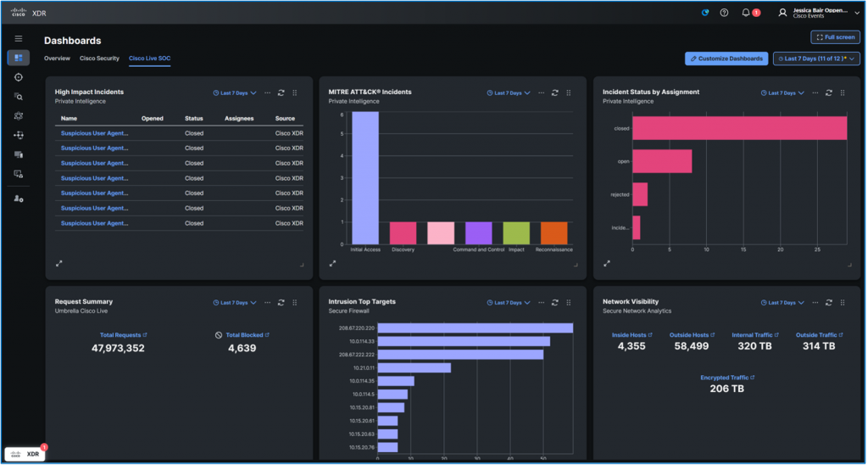Screen dimensions: 868x465
Task: Click the Full screen button
Action: click(835, 37)
